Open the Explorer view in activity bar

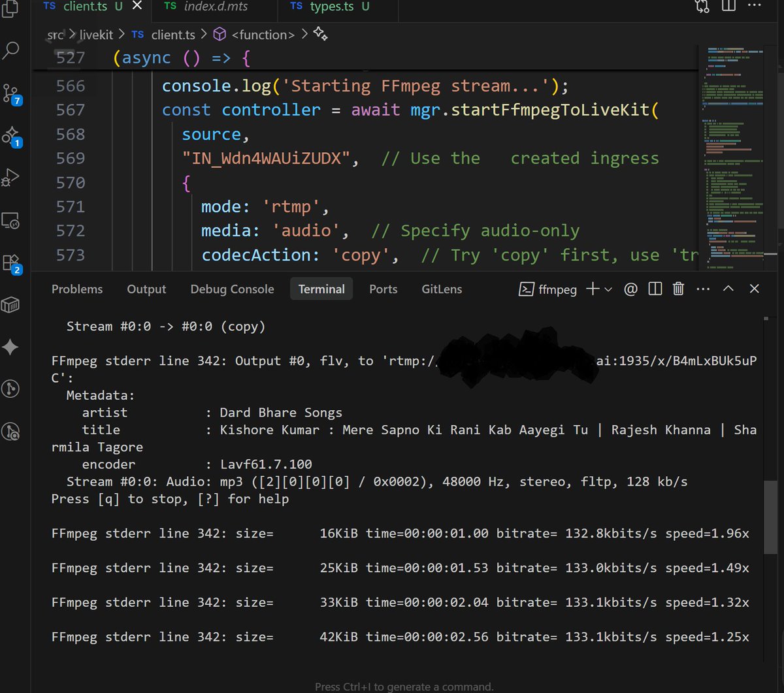coord(10,9)
